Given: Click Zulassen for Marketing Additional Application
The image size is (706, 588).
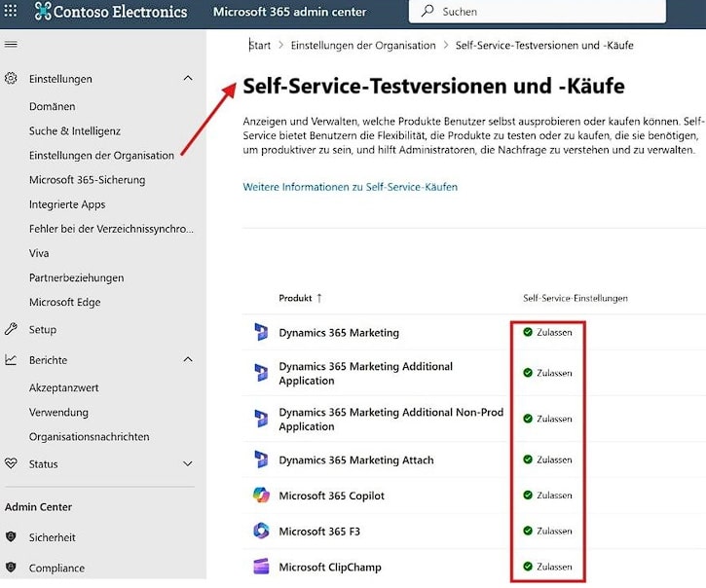Looking at the screenshot, I should point(554,373).
